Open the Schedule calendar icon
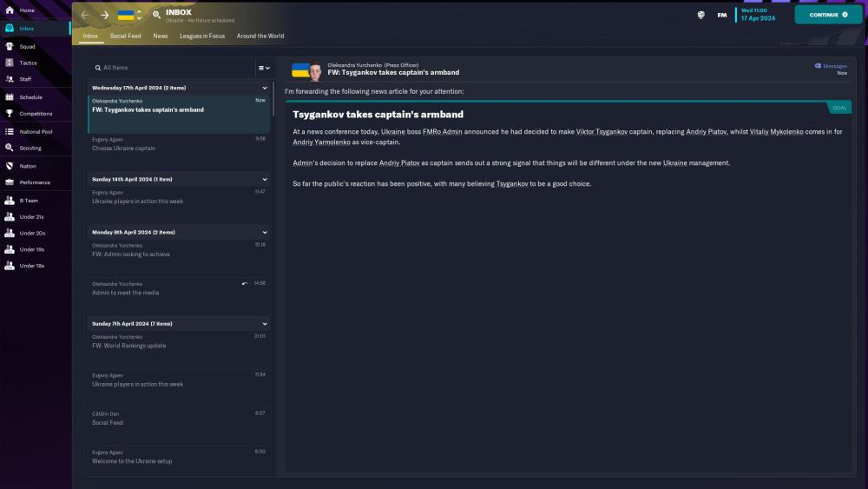 click(x=9, y=97)
